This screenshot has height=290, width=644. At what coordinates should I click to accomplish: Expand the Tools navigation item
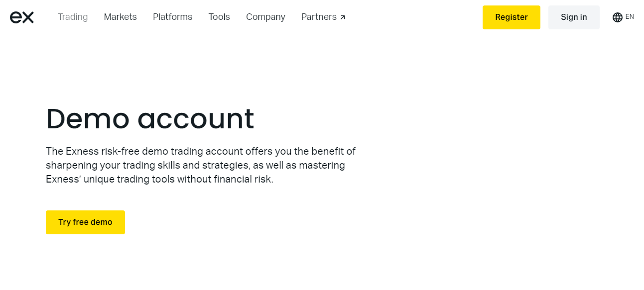click(x=219, y=17)
